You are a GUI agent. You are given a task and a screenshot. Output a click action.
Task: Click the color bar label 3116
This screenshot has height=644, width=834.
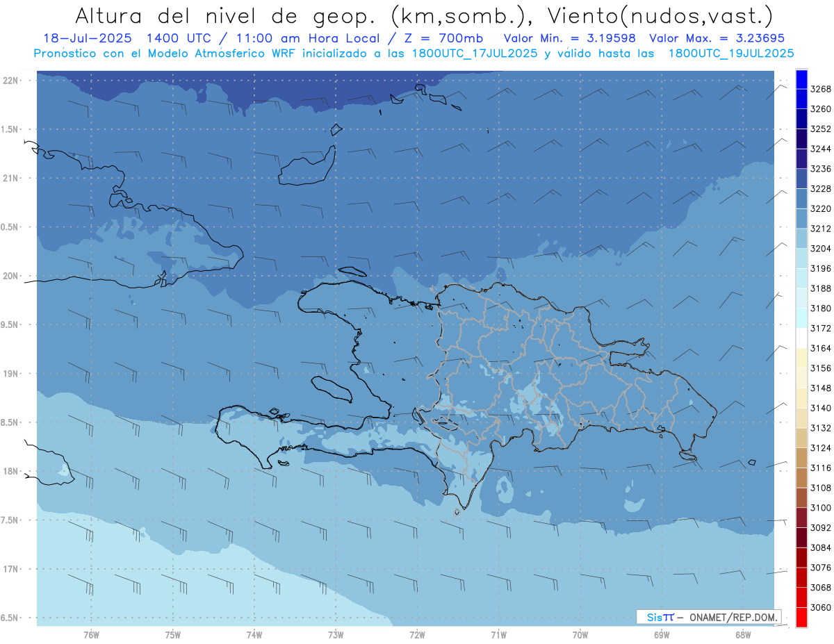click(820, 468)
